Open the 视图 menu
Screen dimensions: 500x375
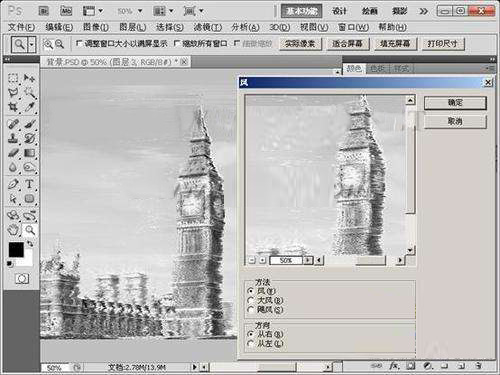(314, 27)
